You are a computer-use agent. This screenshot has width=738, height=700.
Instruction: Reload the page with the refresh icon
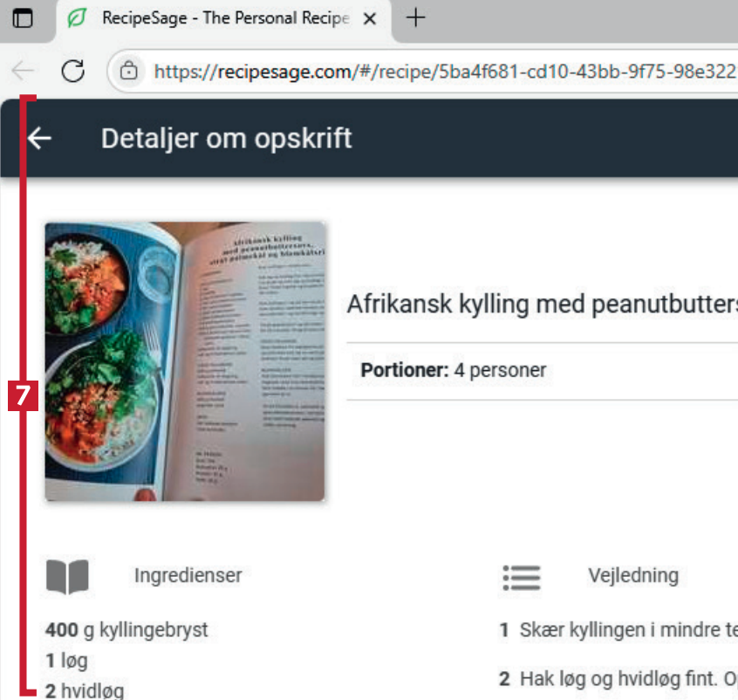[x=73, y=71]
